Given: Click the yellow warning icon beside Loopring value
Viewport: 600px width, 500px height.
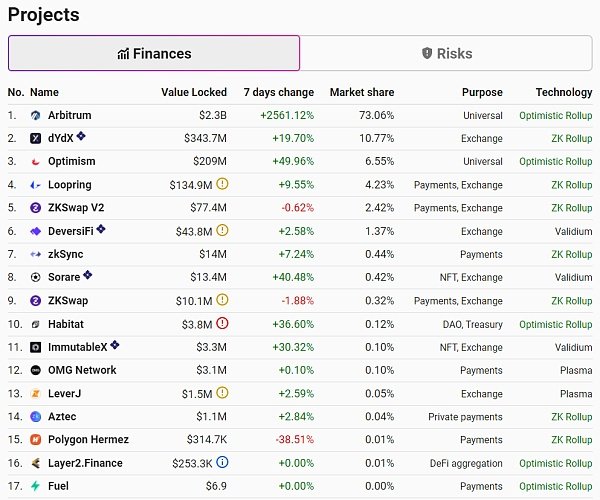Looking at the screenshot, I should pos(222,184).
